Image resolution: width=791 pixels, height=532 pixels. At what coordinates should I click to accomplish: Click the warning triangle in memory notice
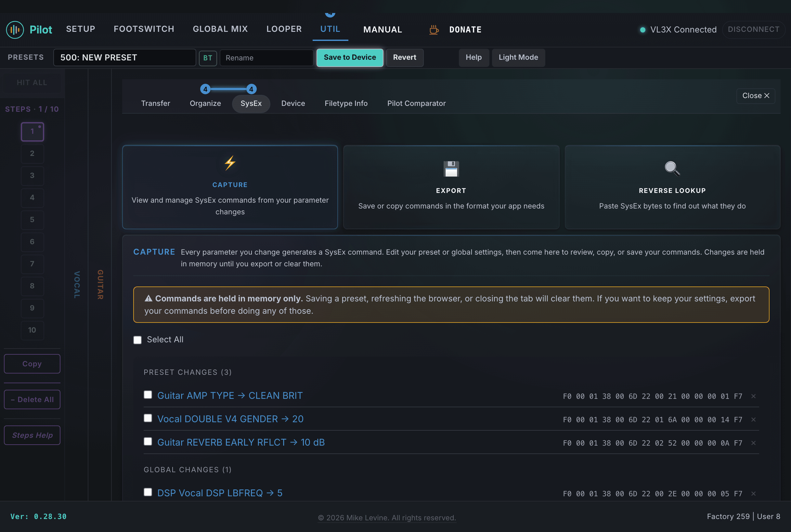149,298
